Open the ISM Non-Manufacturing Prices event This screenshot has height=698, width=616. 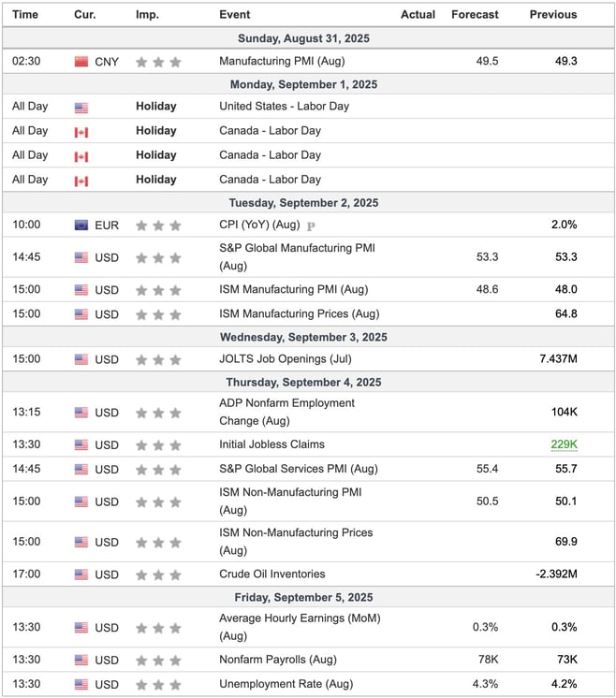point(296,542)
